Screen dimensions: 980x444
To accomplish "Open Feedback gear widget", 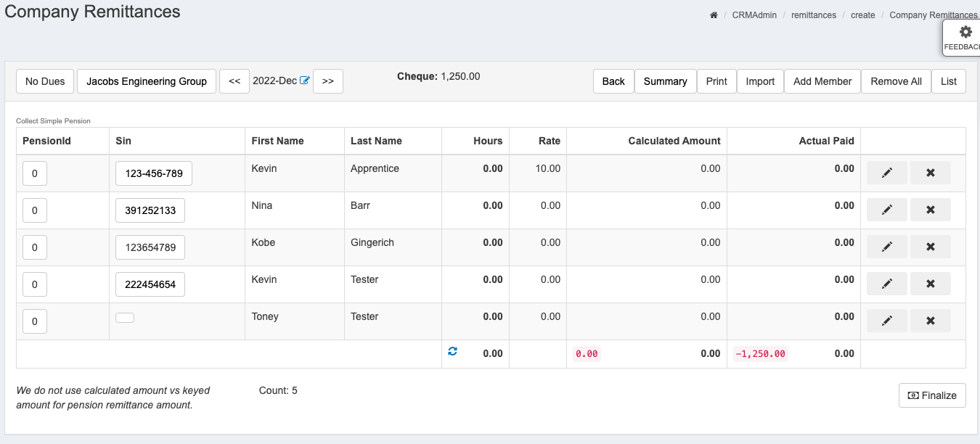I will tap(965, 38).
